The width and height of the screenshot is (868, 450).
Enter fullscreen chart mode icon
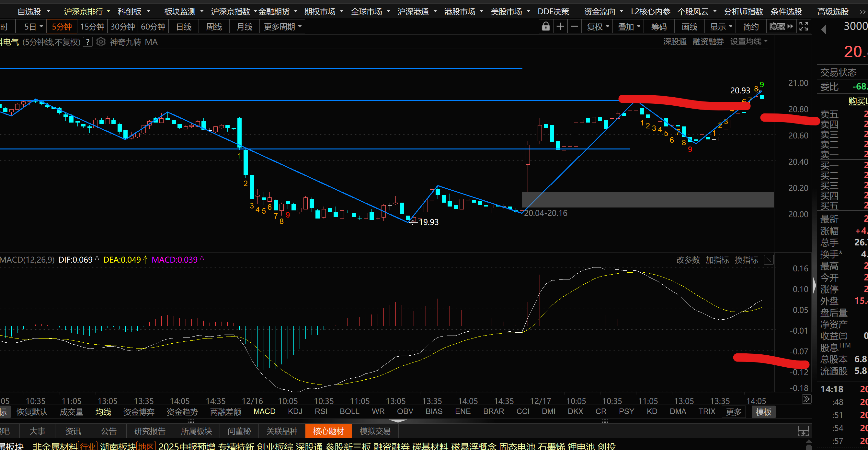pos(804,26)
